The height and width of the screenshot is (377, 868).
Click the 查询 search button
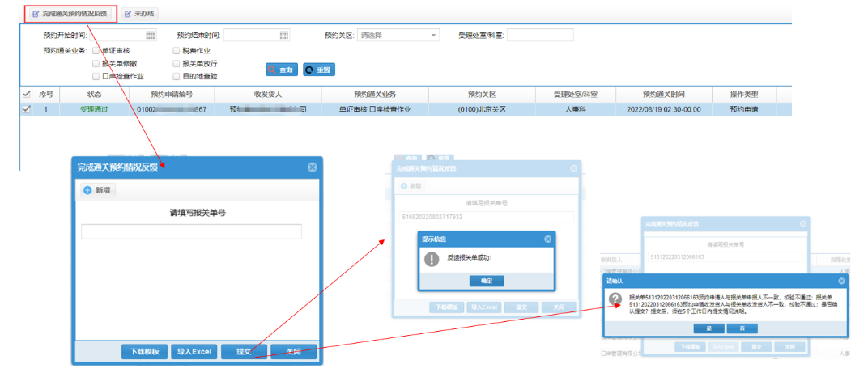(x=282, y=70)
